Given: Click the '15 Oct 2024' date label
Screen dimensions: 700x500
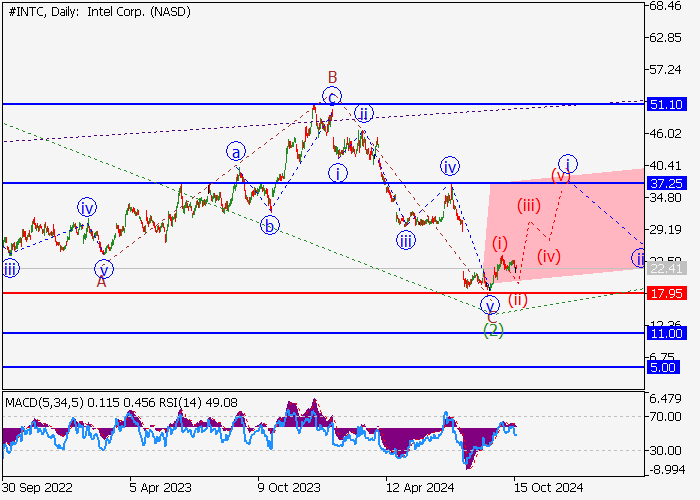Looking at the screenshot, I should (x=549, y=488).
